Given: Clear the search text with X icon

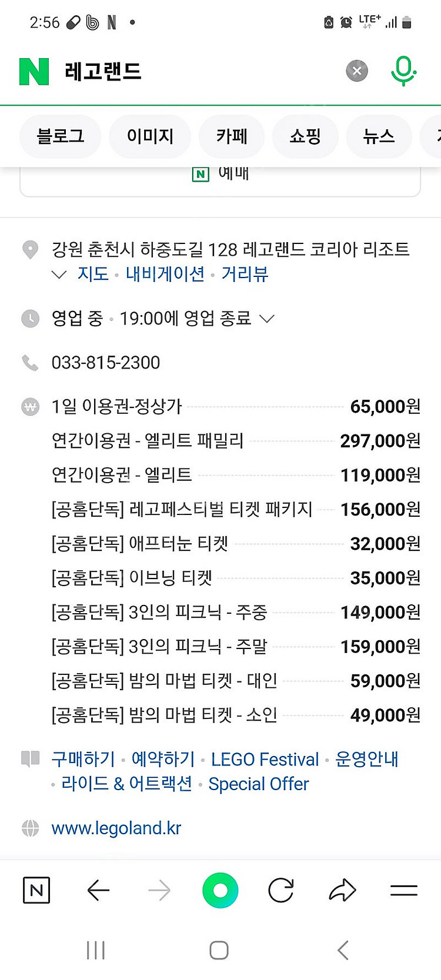Looking at the screenshot, I should click(356, 71).
